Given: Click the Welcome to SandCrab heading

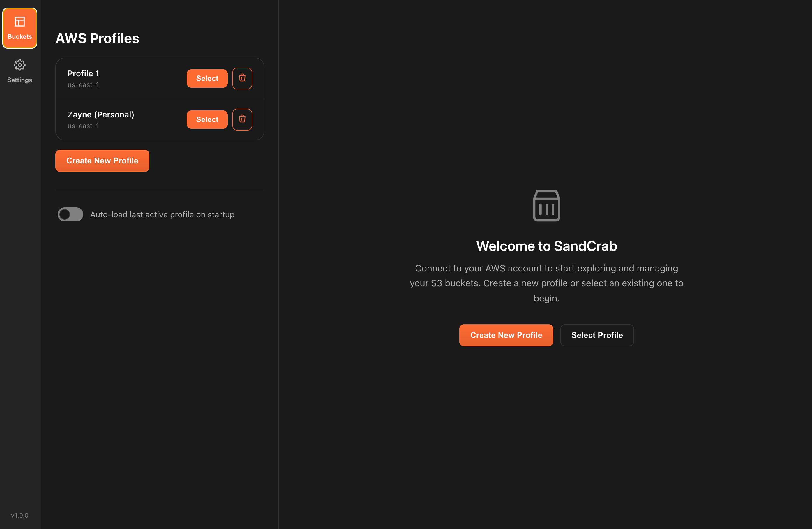Looking at the screenshot, I should [547, 246].
